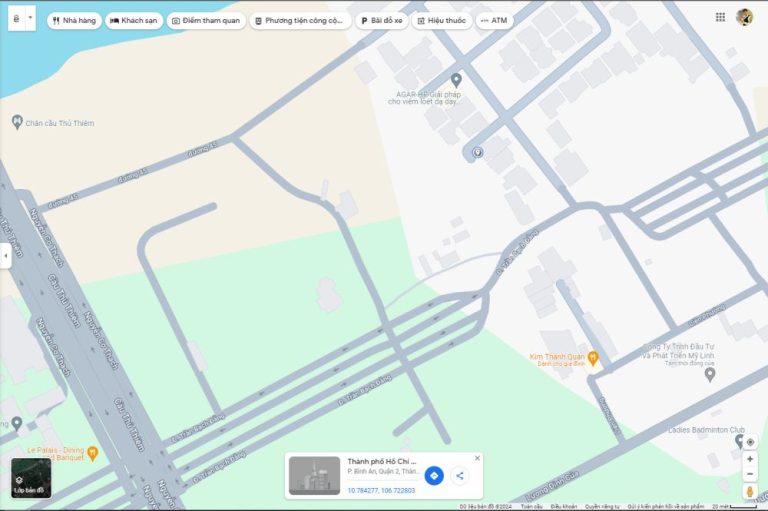
Task: Filter map by Nhà hàng (restaurants)
Action: click(x=74, y=21)
